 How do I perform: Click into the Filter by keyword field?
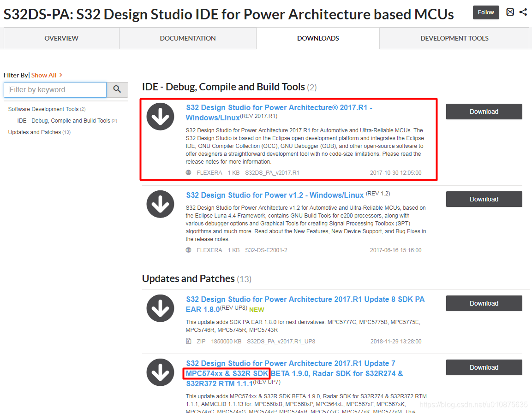pos(55,89)
